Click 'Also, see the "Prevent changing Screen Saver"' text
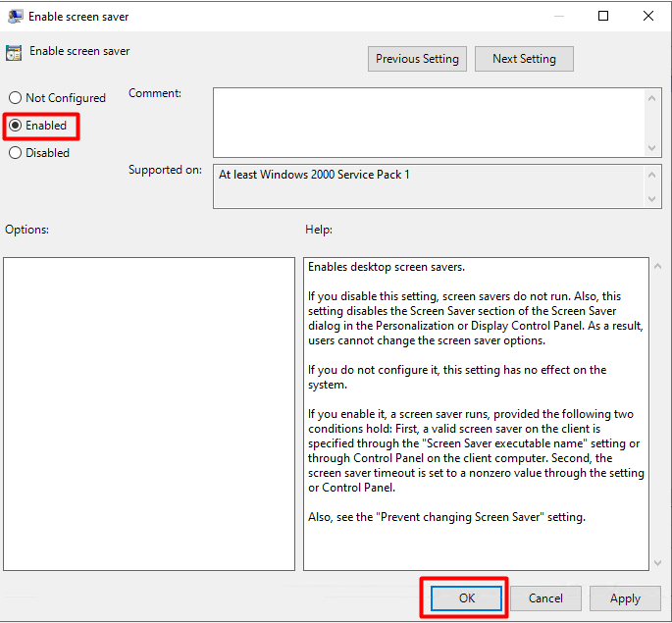672x623 pixels. coord(446,517)
